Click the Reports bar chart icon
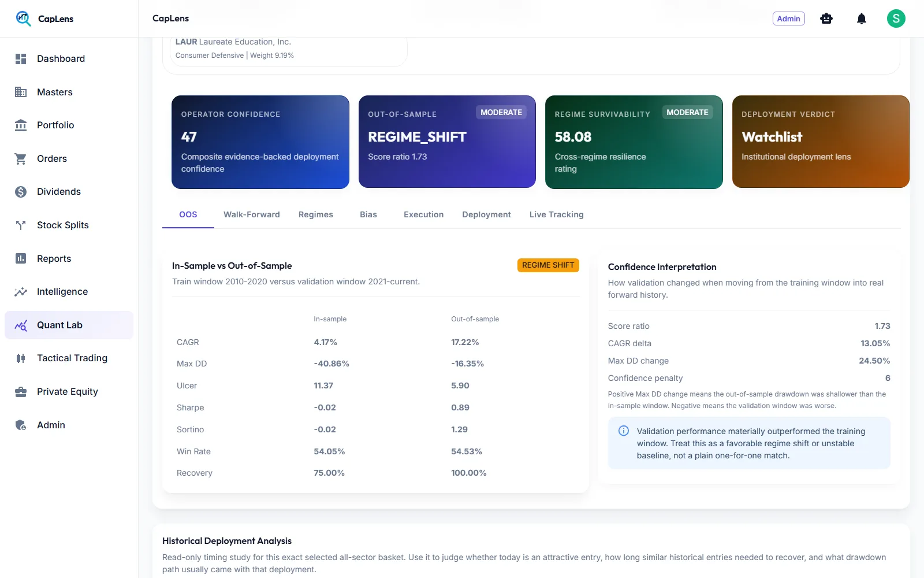924x578 pixels. point(21,258)
